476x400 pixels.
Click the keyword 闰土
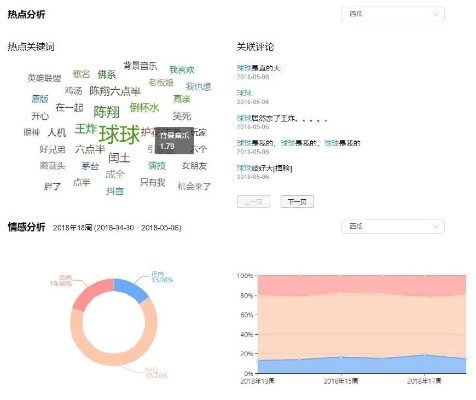(119, 158)
